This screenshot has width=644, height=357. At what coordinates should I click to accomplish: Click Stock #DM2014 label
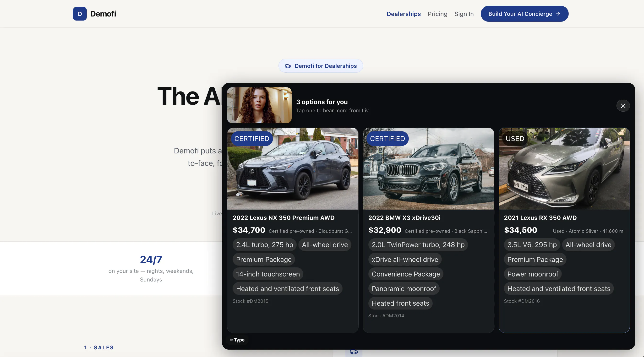[386, 315]
